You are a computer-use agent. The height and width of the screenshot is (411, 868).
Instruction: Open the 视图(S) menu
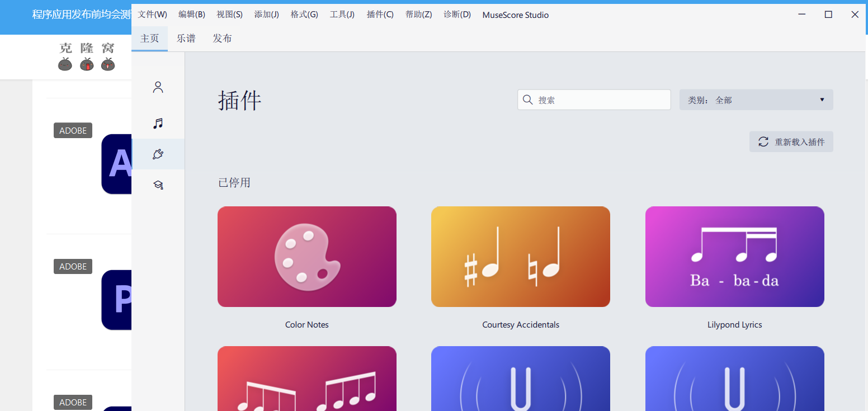[230, 15]
